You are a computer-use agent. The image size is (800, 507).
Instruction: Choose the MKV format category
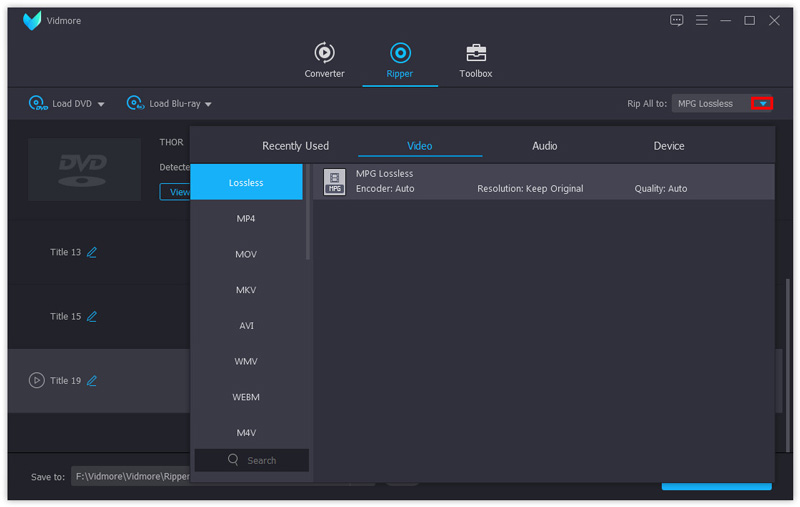coord(246,290)
